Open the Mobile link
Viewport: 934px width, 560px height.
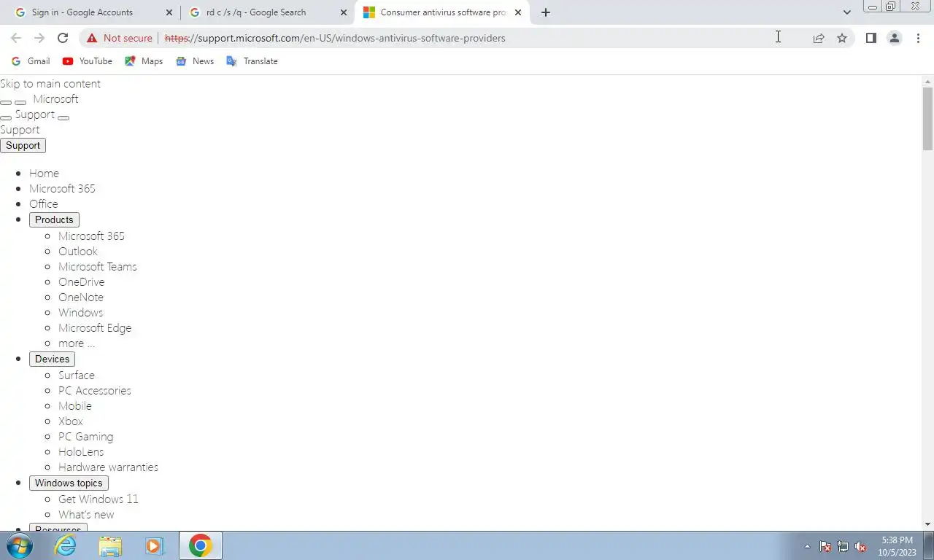[x=75, y=406]
